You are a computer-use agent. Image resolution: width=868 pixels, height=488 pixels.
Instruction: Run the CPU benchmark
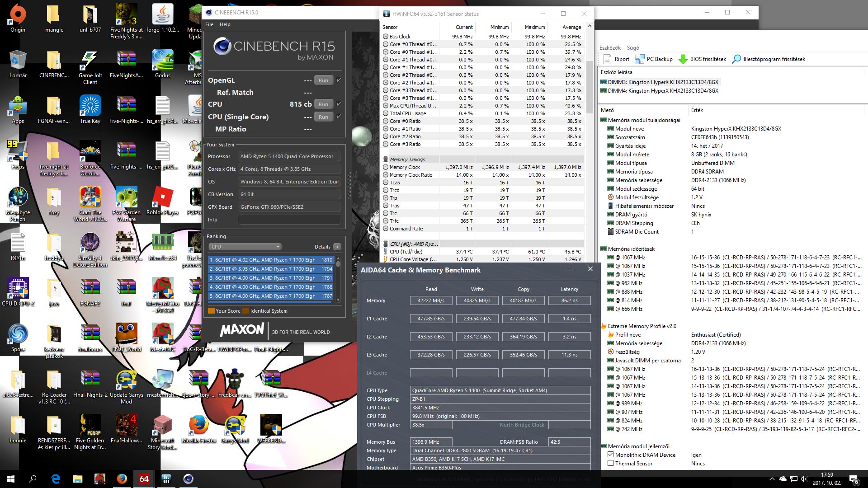pos(323,104)
